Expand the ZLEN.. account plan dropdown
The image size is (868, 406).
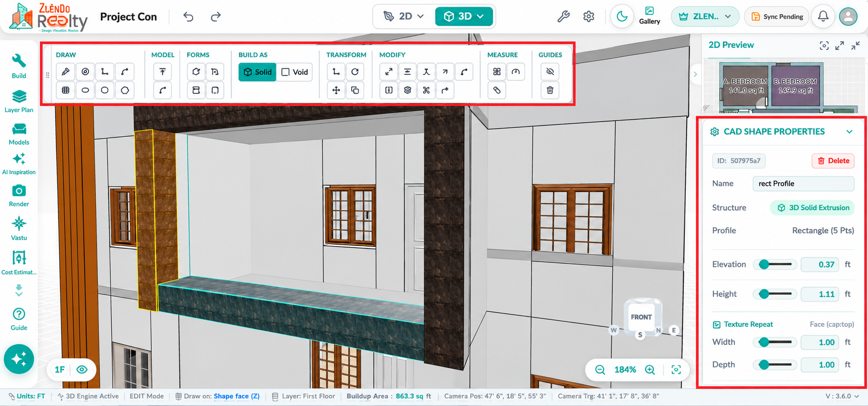click(705, 17)
